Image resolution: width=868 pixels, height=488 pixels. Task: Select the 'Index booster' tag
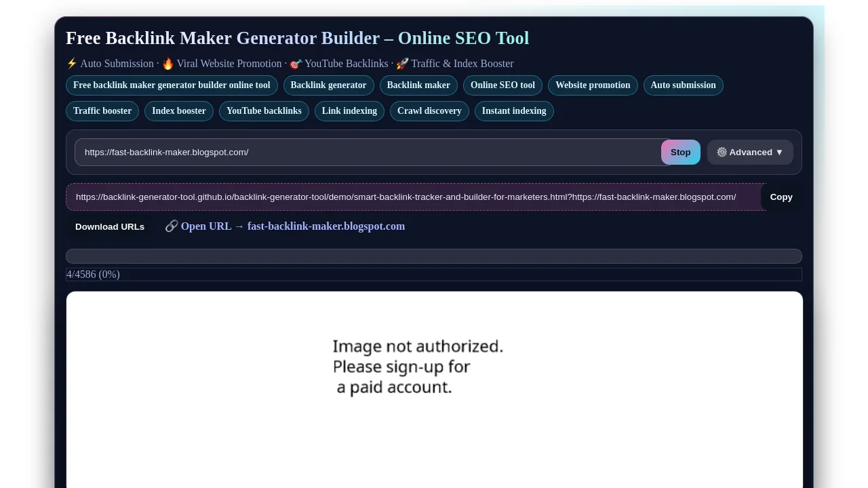[179, 111]
